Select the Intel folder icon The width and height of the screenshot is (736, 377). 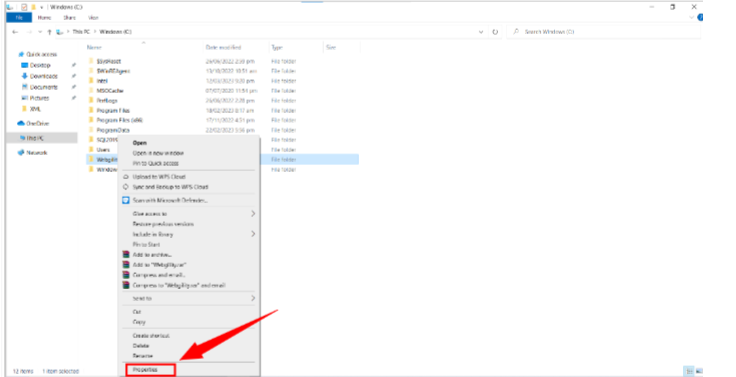coord(91,81)
